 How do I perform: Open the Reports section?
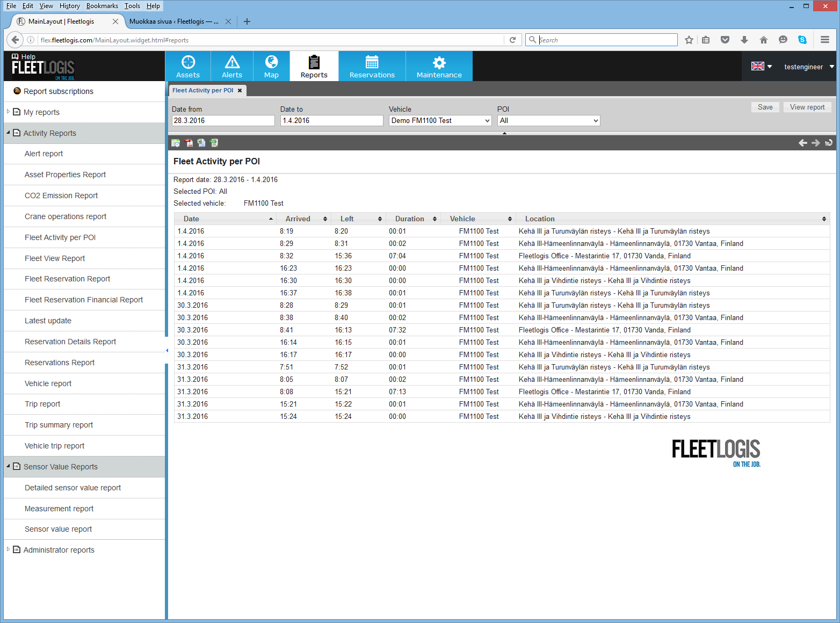(314, 67)
